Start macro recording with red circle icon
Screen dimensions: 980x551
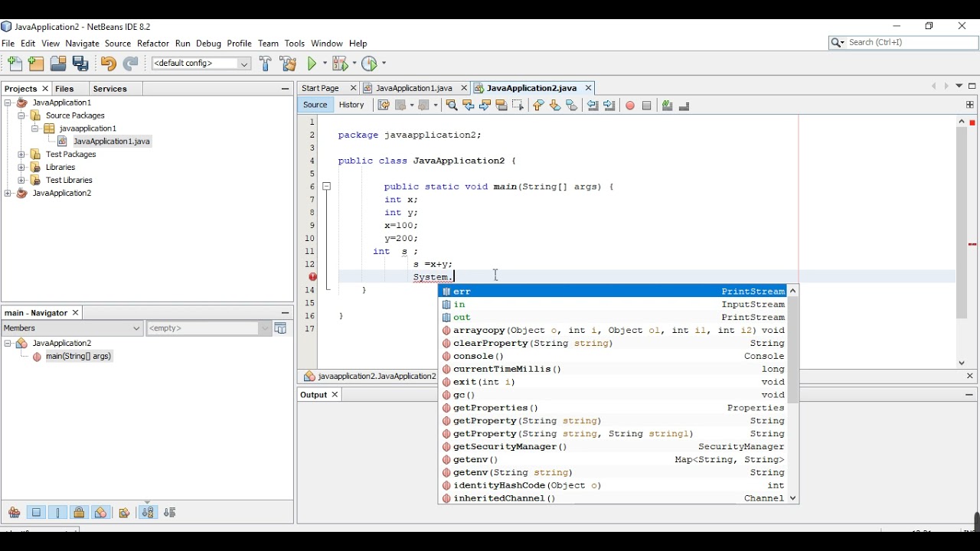point(630,106)
